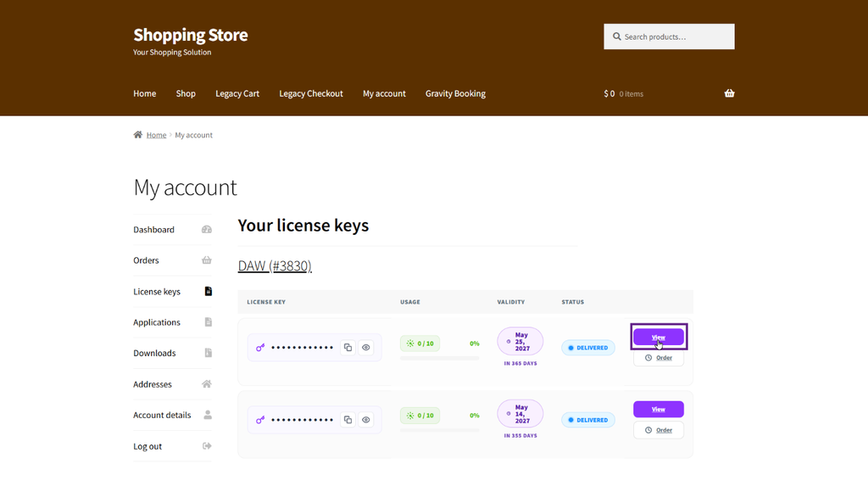Click the Addresses house icon
The width and height of the screenshot is (868, 486).
point(207,384)
